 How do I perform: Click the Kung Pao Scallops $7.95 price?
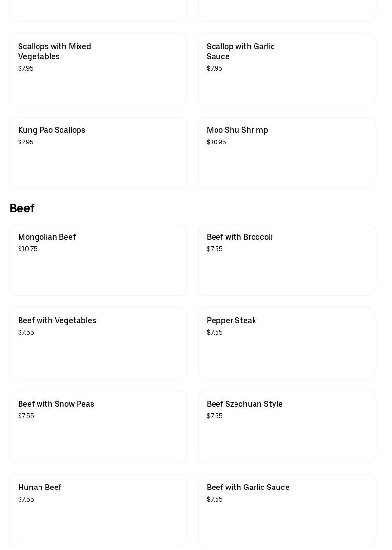point(25,142)
